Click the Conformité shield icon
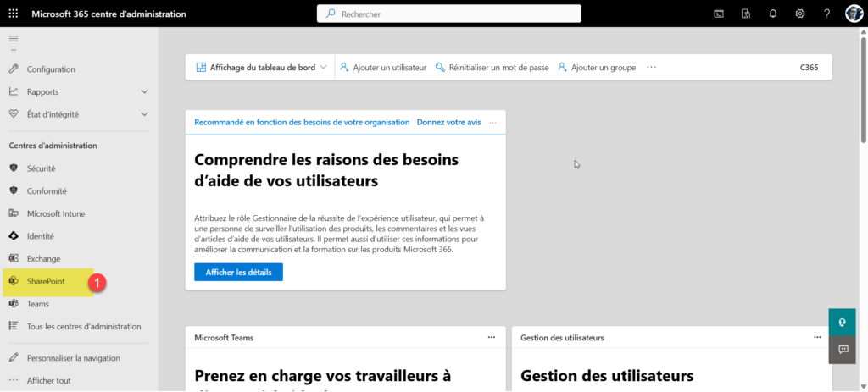The width and height of the screenshot is (868, 392). [14, 190]
